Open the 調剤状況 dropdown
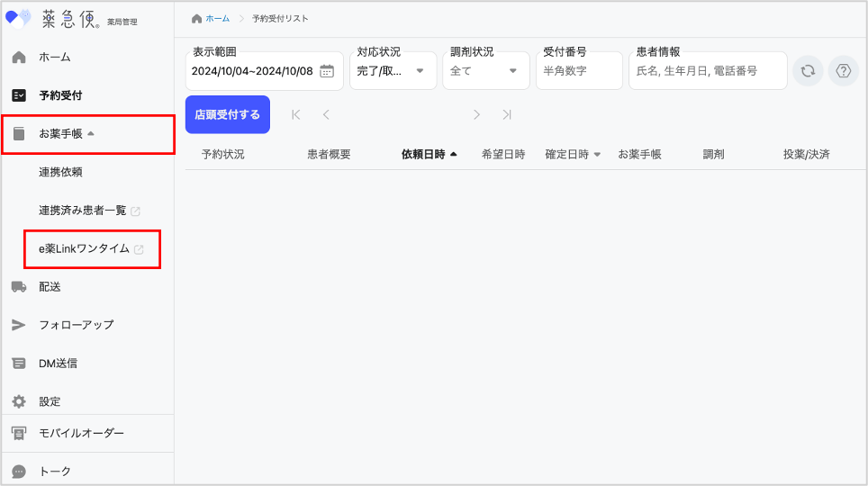The width and height of the screenshot is (868, 486). pos(486,71)
